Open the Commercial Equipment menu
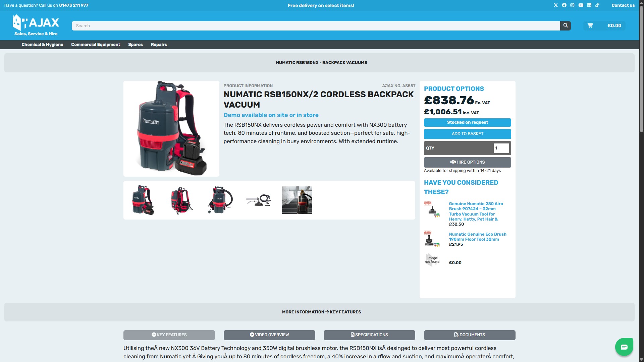The height and width of the screenshot is (362, 644). (x=96, y=45)
